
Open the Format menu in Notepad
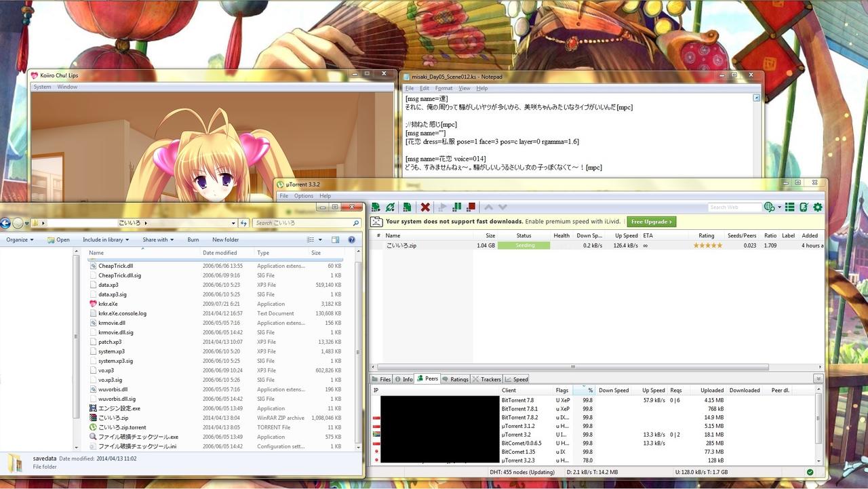point(443,88)
